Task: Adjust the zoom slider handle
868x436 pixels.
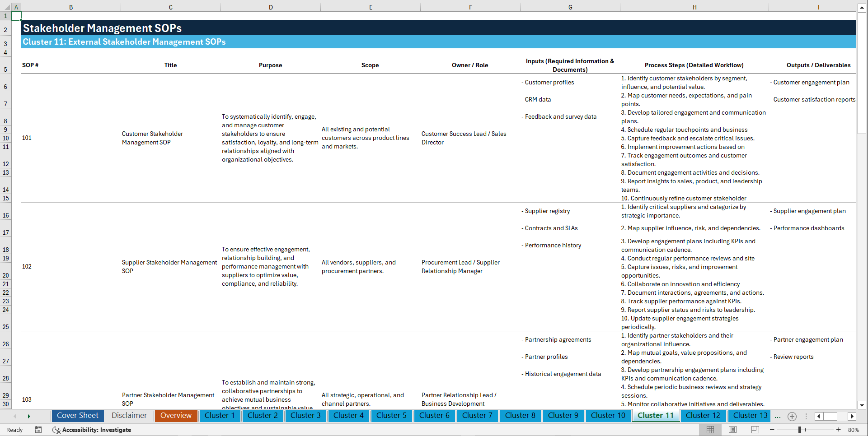Action: [x=800, y=430]
